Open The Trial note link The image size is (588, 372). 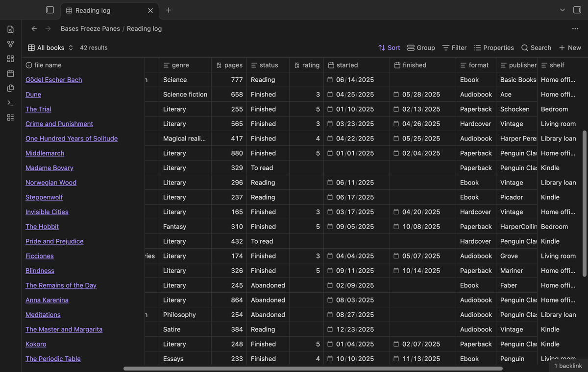point(38,109)
